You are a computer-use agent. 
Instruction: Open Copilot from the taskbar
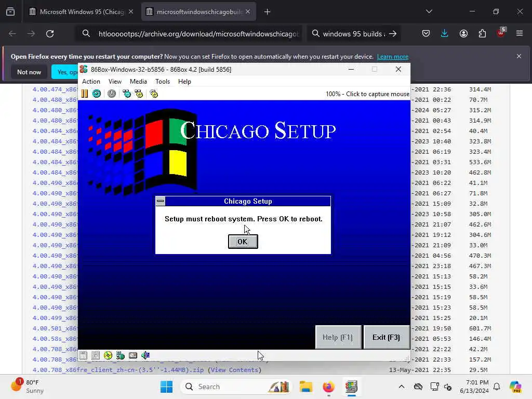point(515,387)
